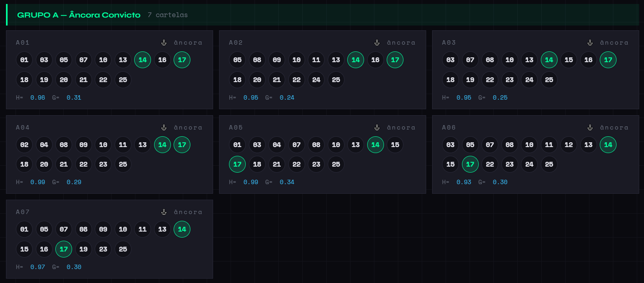Click the anchor icon on card A06
Viewport: 644px width, 283px height.
click(590, 128)
